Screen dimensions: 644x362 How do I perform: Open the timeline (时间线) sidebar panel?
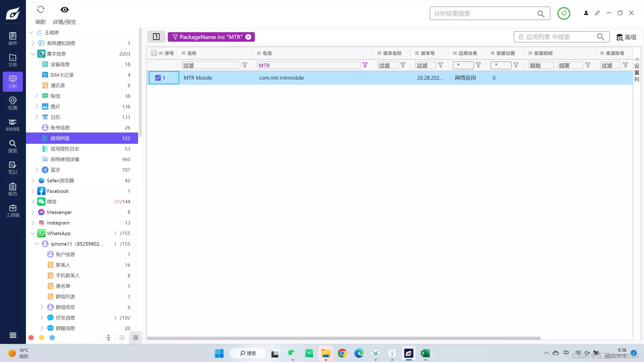13,125
